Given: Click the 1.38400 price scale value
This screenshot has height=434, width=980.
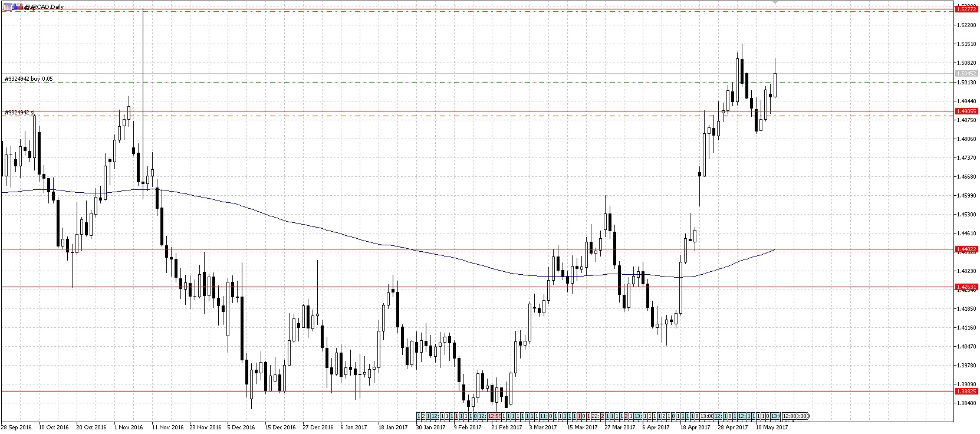Looking at the screenshot, I should [x=966, y=403].
